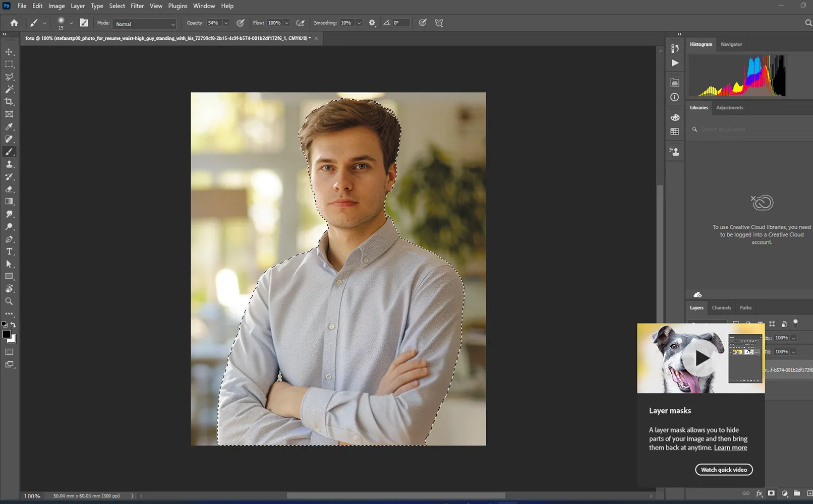Open the blending Mode dropdown

(x=144, y=24)
